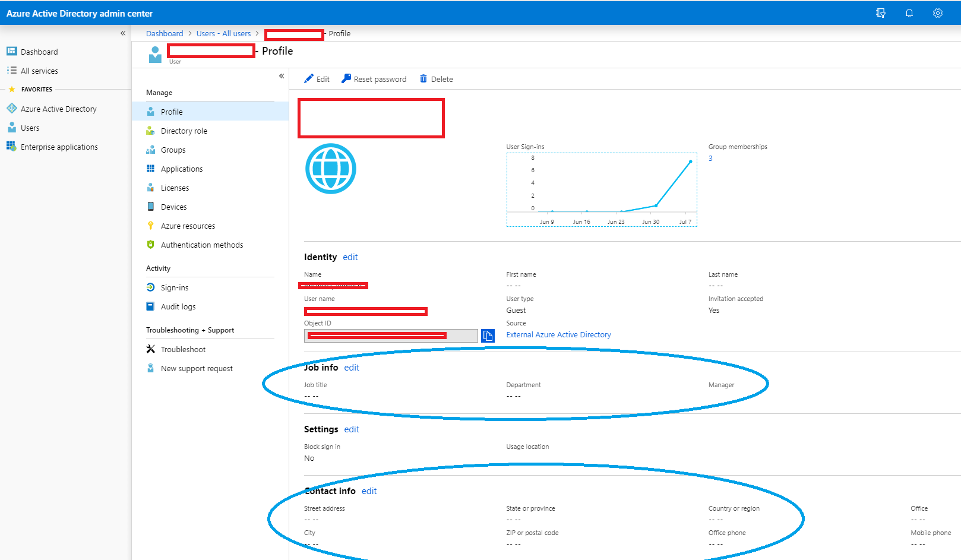This screenshot has height=560, width=961.
Task: Edit the Settings section
Action: coord(352,429)
